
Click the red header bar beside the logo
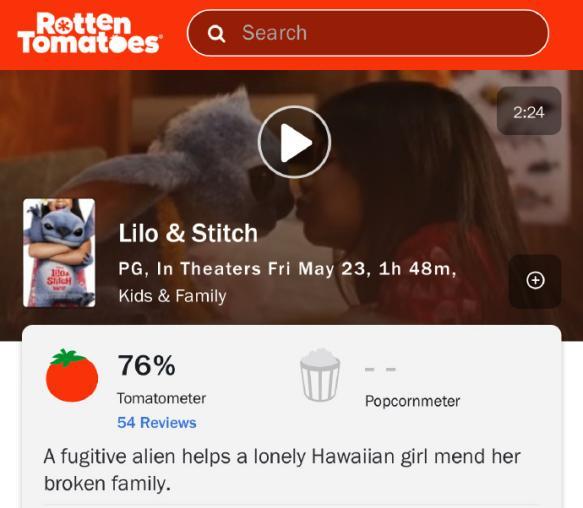pyautogui.click(x=565, y=33)
